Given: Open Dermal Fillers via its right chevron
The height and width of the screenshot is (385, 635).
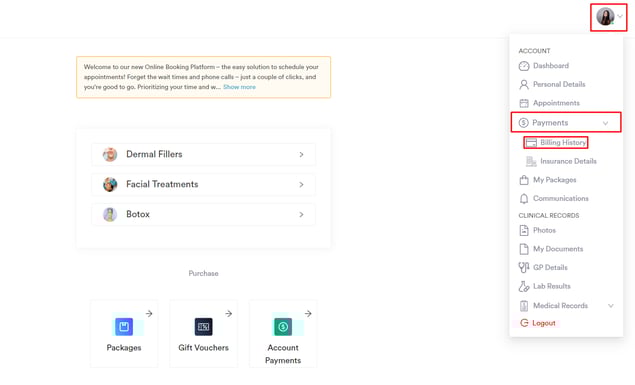Looking at the screenshot, I should pos(301,155).
